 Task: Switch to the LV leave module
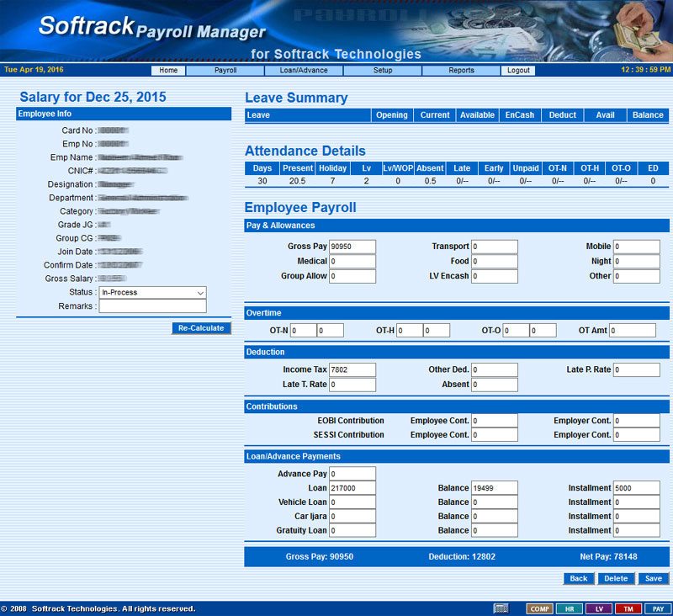pos(598,608)
